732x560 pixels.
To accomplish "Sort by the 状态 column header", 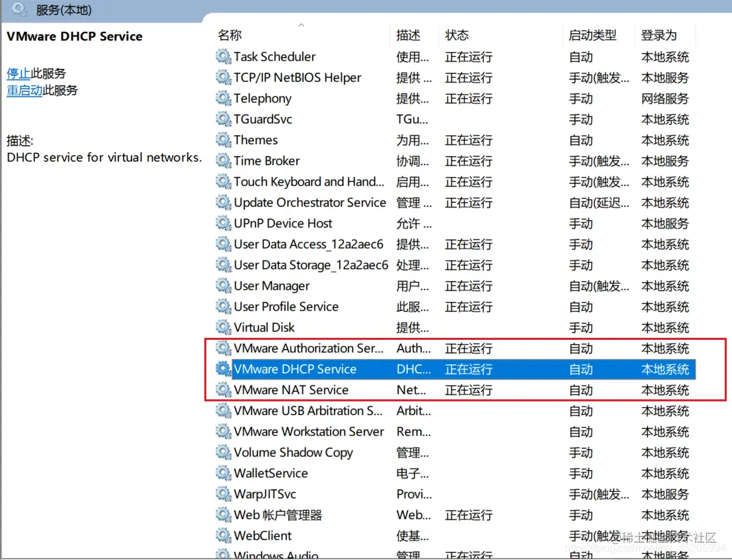I will 456,35.
